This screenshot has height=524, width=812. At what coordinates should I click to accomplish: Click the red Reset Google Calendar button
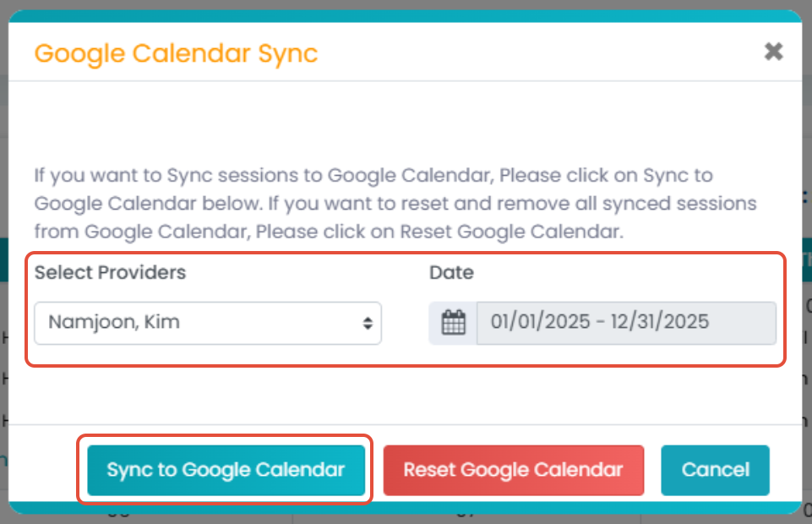pos(513,470)
